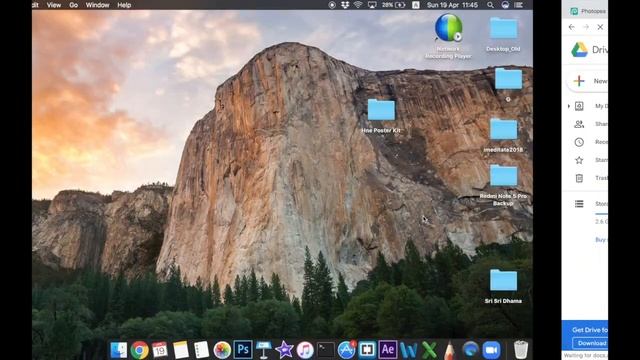640x360 pixels.
Task: Switch to the Photopea browser tab
Action: 588,11
